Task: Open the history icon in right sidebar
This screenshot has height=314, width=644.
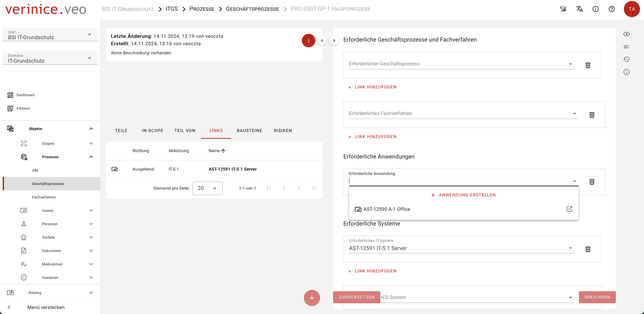Action: click(x=626, y=59)
